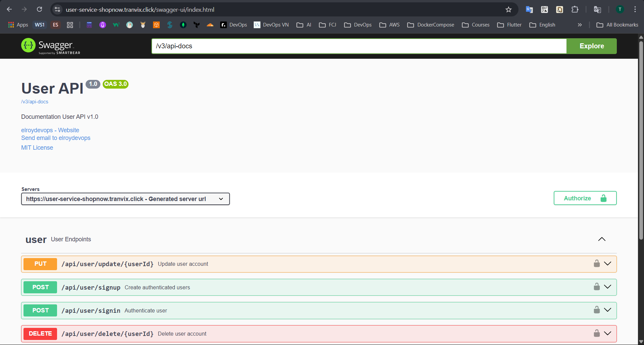Image resolution: width=644 pixels, height=345 pixels.
Task: Click the Google Translate extension icon
Action: click(529, 9)
